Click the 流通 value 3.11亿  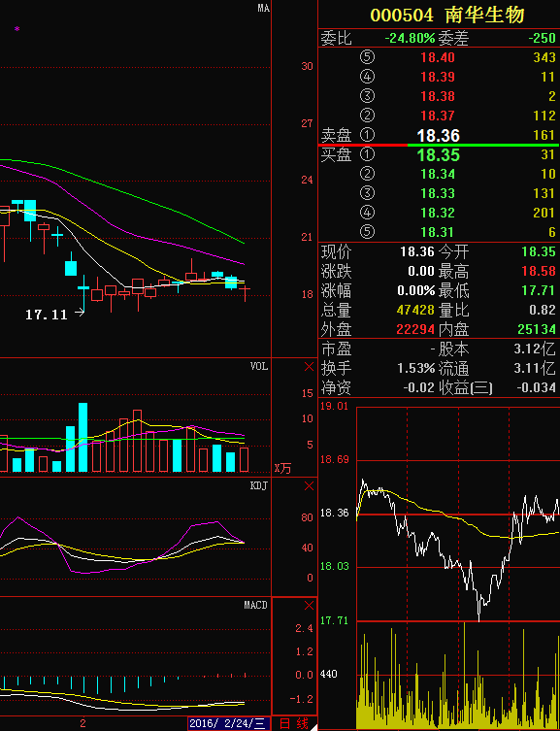coord(535,368)
